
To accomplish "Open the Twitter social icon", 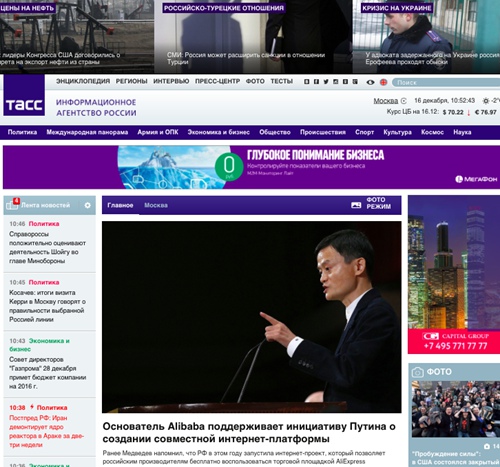I will tap(326, 82).
